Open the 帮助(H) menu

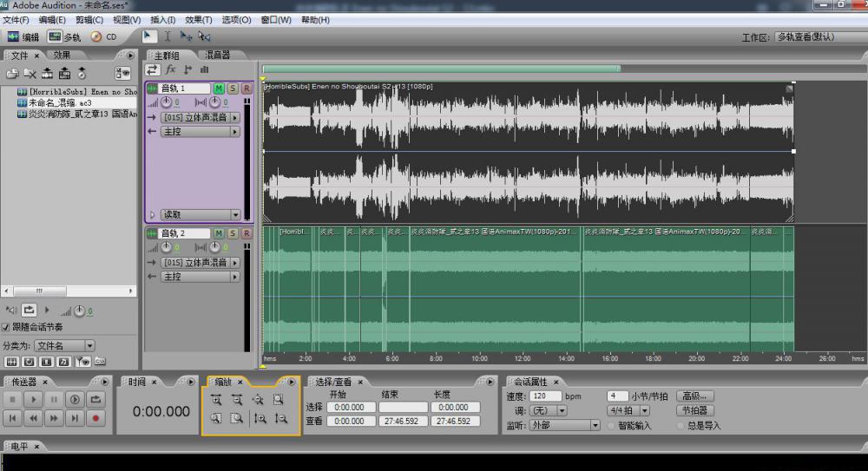point(315,20)
